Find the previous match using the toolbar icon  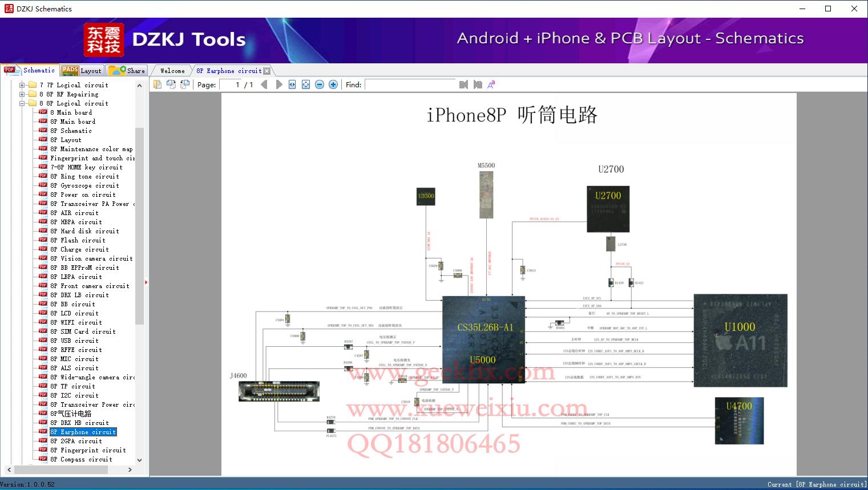click(463, 84)
